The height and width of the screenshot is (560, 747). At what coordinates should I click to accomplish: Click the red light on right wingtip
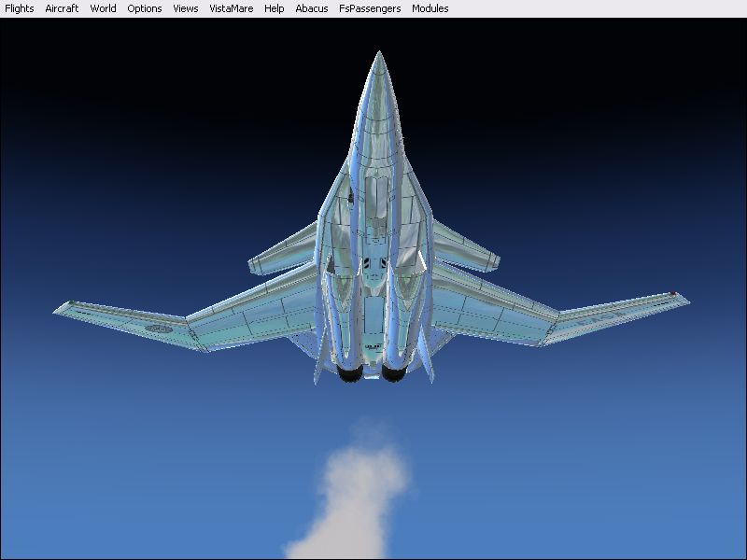[x=673, y=295]
